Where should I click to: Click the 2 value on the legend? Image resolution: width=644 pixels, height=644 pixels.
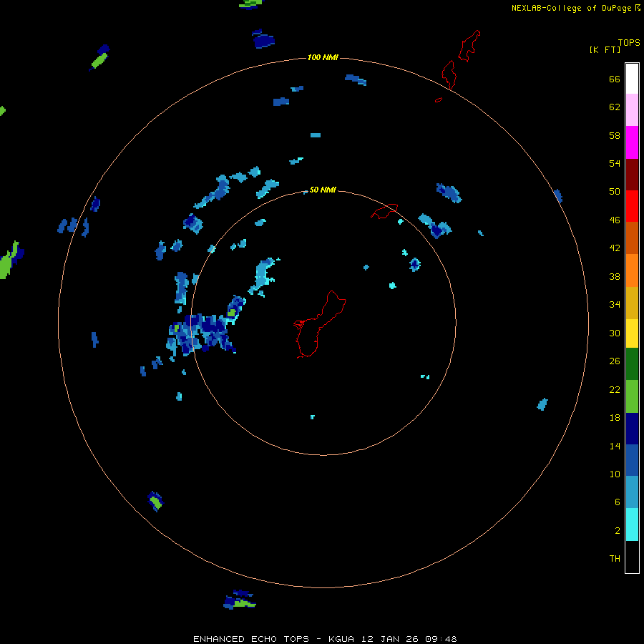[617, 531]
